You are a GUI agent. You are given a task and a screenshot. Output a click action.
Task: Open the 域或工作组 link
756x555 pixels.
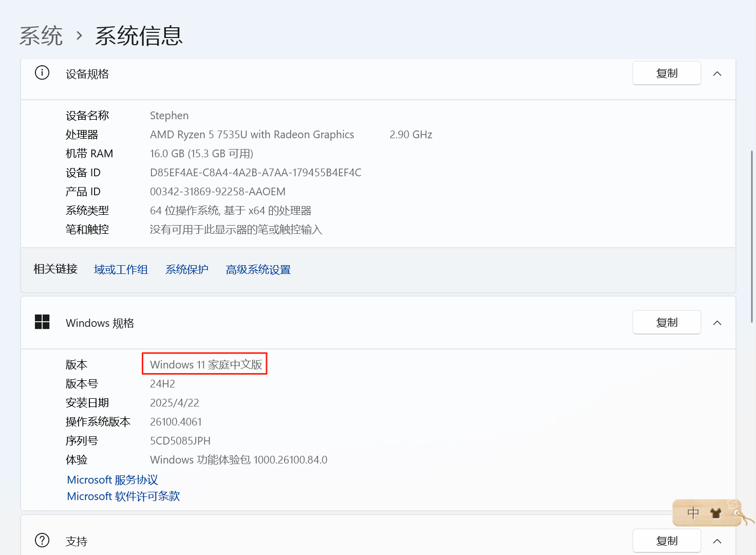[121, 270]
